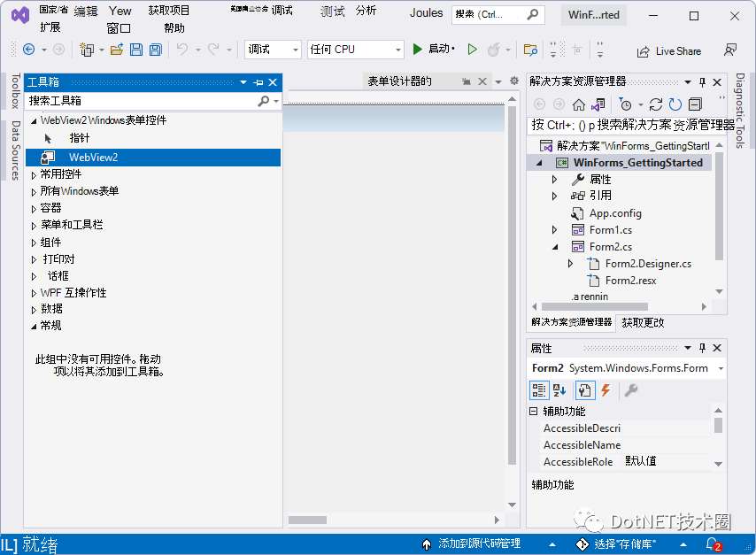
Task: Click the Visual Studio search box
Action: [x=498, y=14]
